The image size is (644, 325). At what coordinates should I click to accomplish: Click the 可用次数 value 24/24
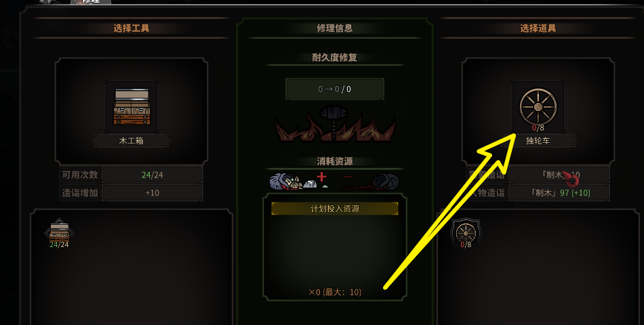[x=153, y=175]
